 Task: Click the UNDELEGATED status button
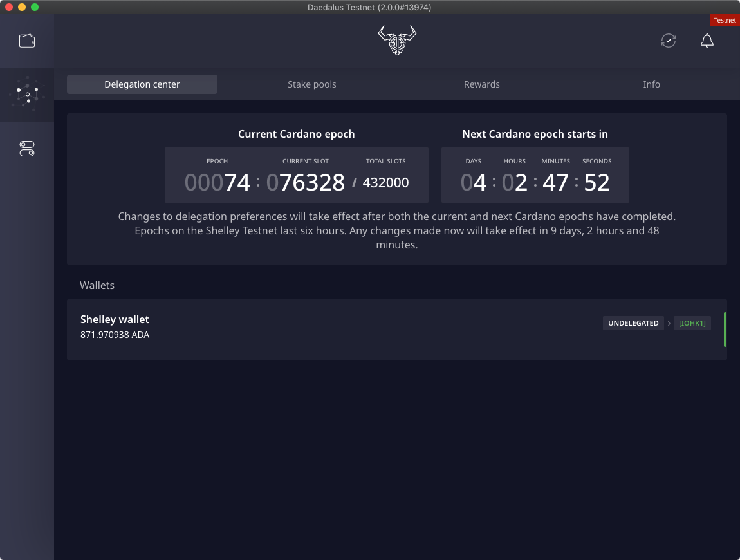pos(633,323)
